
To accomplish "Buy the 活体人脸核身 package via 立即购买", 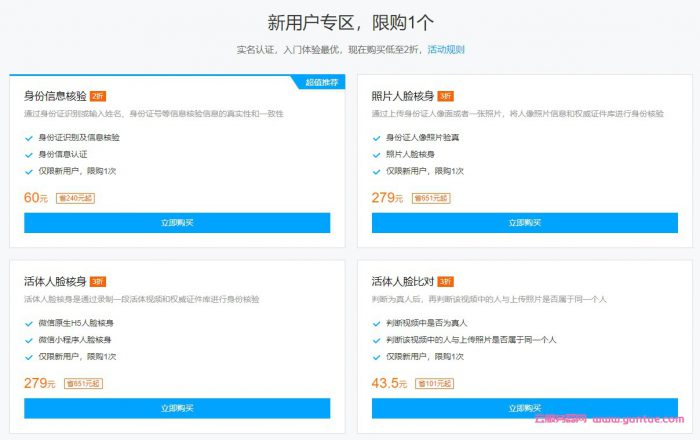I will click(x=177, y=408).
